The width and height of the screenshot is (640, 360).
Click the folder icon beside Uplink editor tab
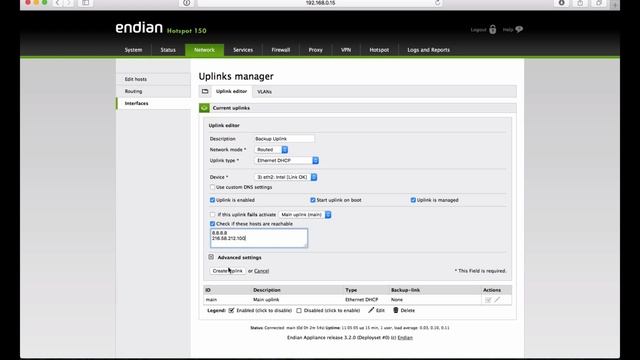pos(205,91)
